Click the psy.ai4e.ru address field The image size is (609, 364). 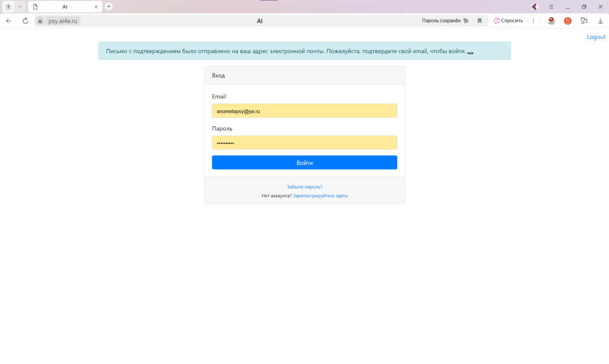click(62, 21)
